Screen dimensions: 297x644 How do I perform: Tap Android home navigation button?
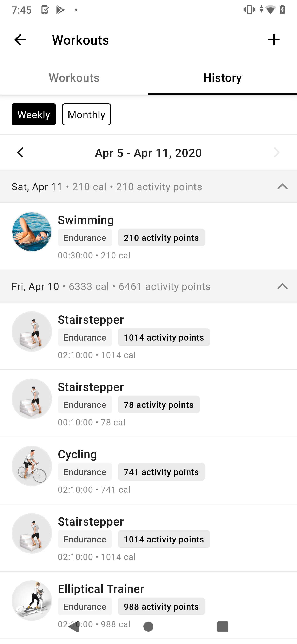[148, 626]
